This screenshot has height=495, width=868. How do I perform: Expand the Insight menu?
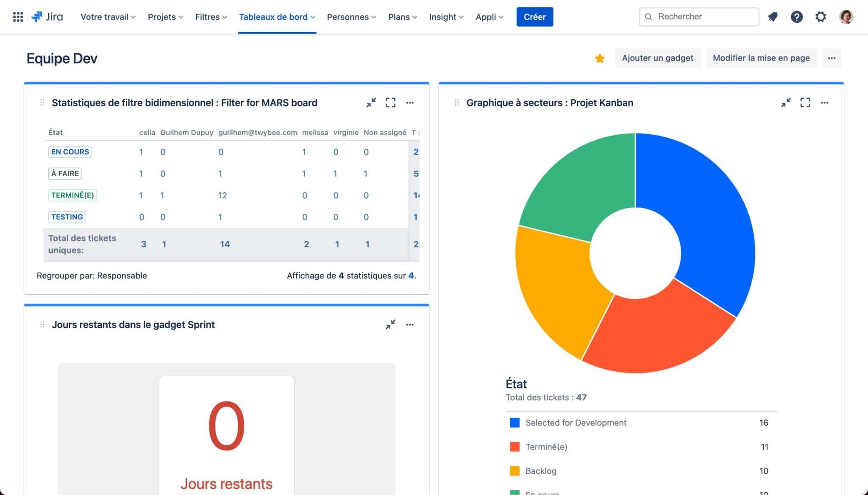coord(446,17)
